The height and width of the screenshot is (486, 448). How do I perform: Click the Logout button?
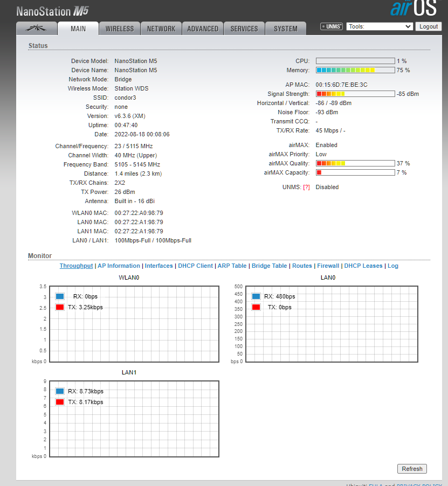tap(429, 26)
